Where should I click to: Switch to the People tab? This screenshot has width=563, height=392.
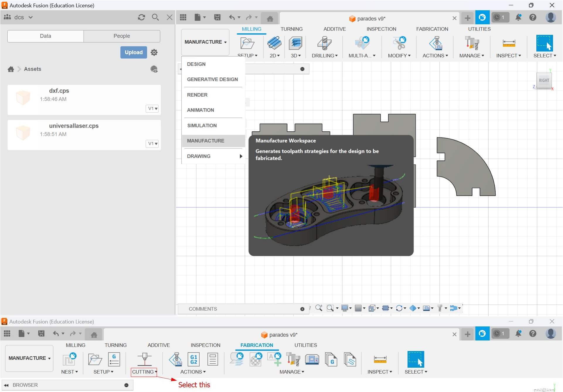[x=122, y=36]
